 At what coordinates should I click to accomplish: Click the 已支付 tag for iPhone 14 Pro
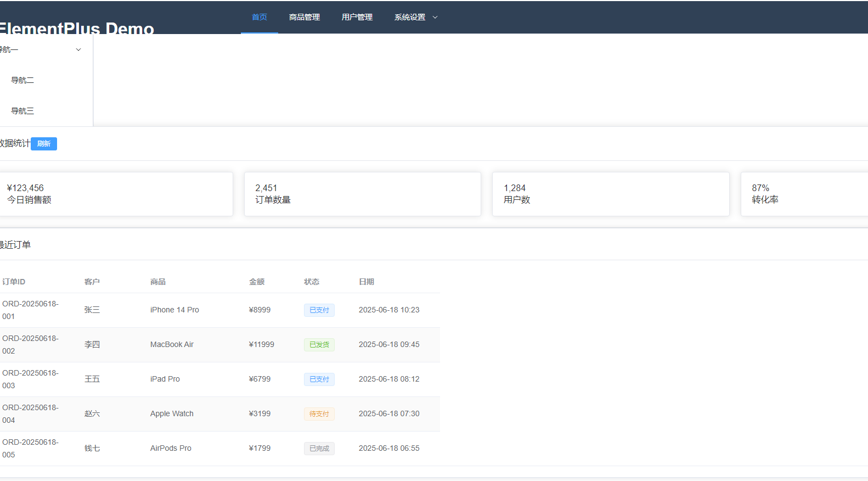click(319, 310)
